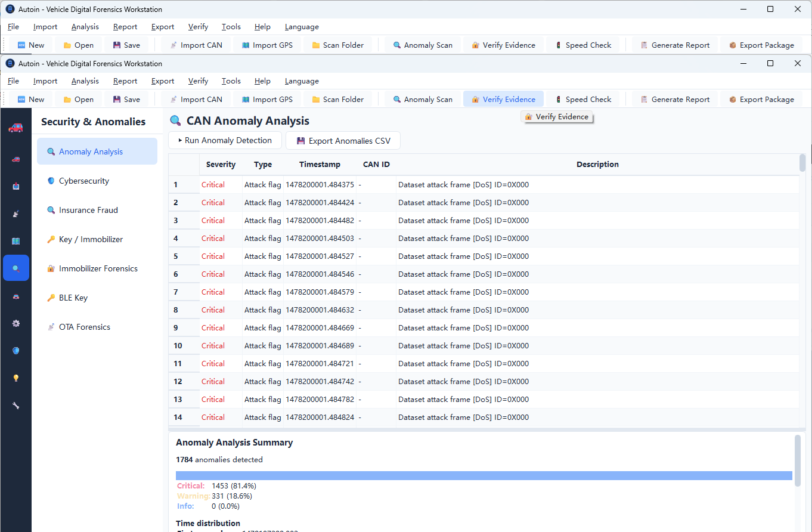Click the red car logo in the sidebar
The height and width of the screenshot is (532, 812).
coord(16,127)
